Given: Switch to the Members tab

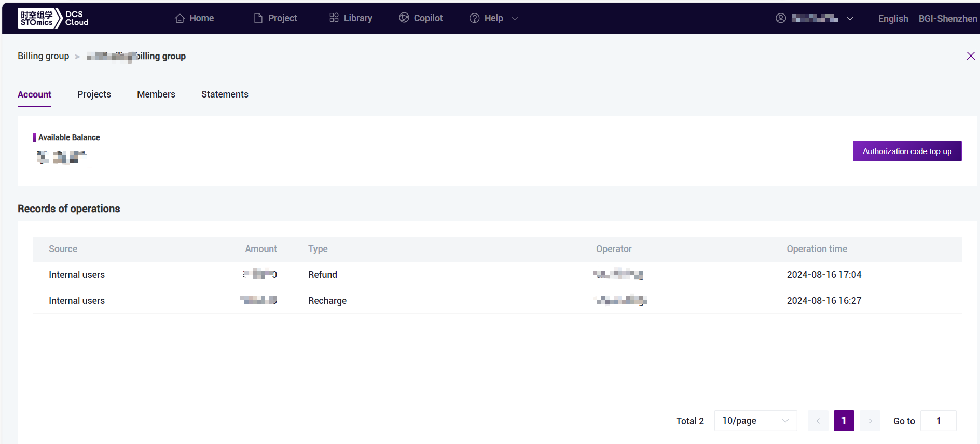Looking at the screenshot, I should (x=156, y=94).
